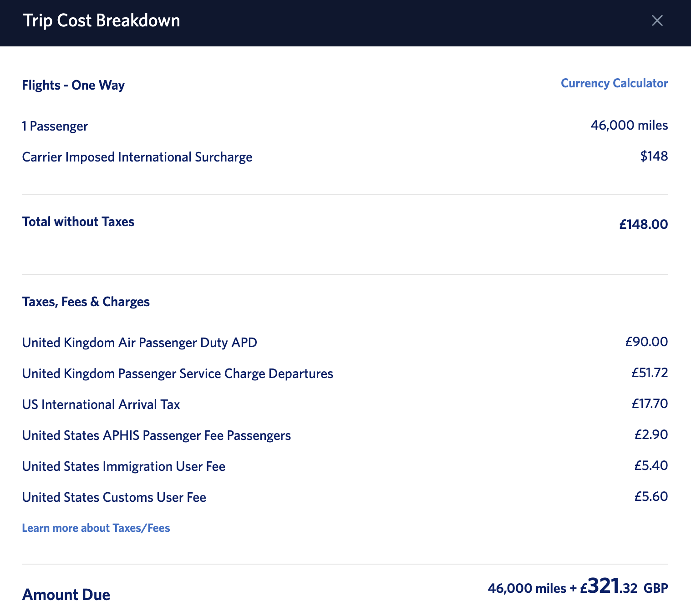The height and width of the screenshot is (616, 691).
Task: Click the Trip Cost Breakdown title
Action: (102, 21)
